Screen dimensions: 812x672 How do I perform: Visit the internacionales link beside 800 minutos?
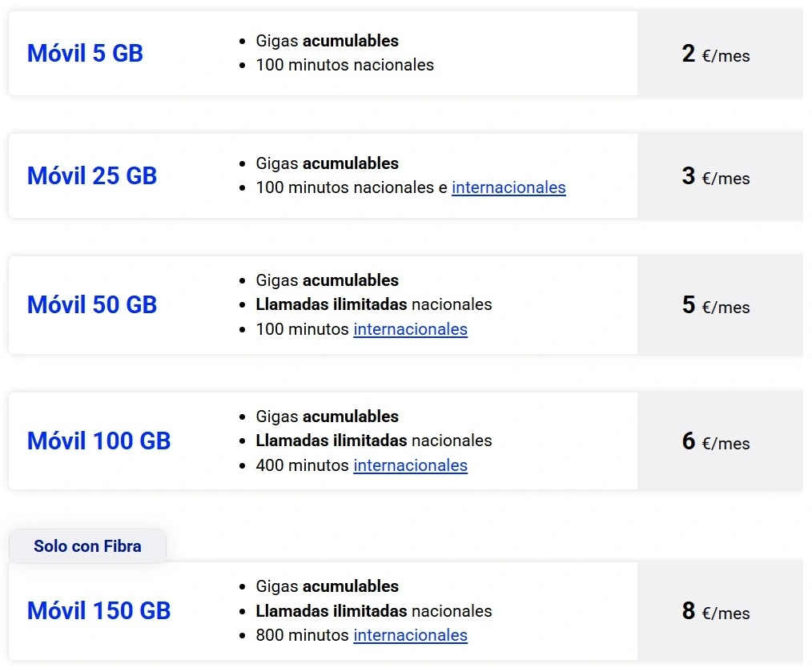(410, 635)
